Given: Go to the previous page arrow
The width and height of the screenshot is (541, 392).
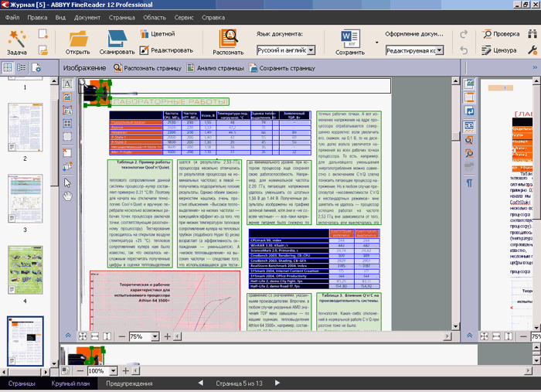Looking at the screenshot, I should click(200, 383).
